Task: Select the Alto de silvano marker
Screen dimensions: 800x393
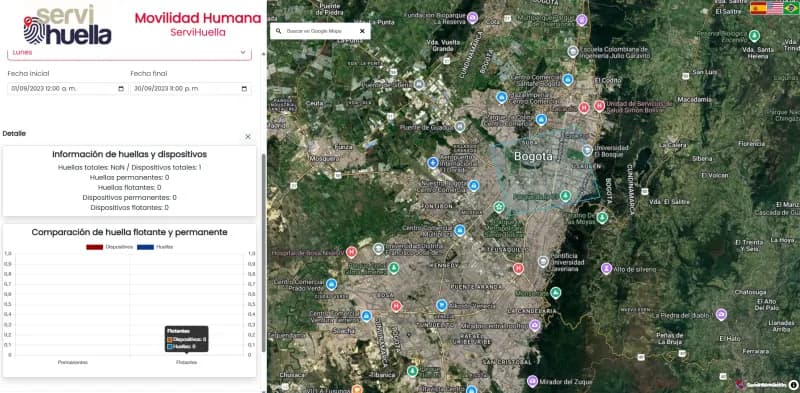Action: [606, 268]
